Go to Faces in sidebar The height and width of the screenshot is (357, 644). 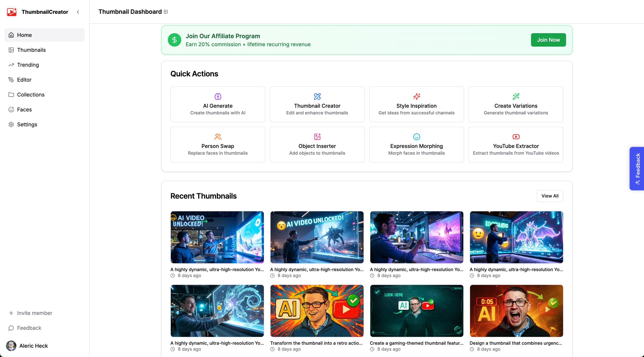[24, 110]
